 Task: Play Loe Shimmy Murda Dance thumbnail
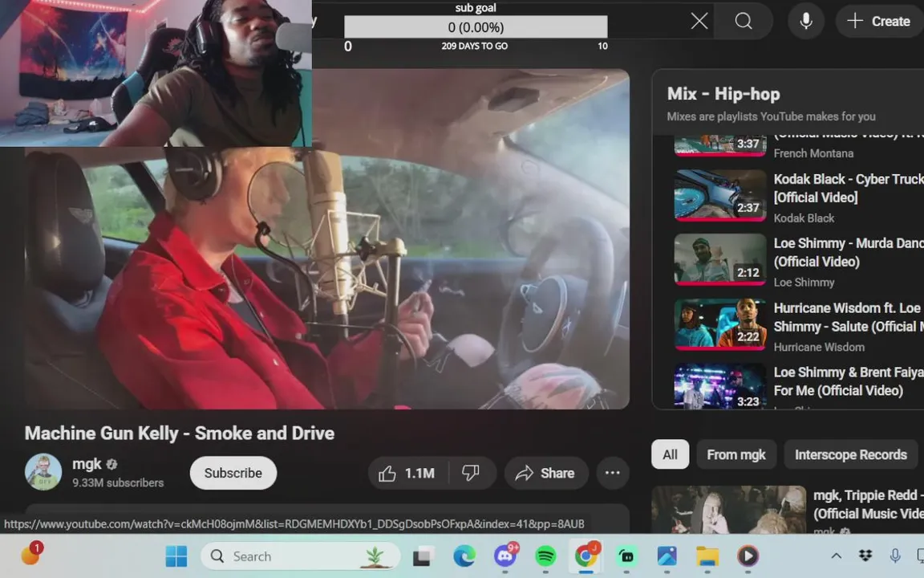pos(719,260)
